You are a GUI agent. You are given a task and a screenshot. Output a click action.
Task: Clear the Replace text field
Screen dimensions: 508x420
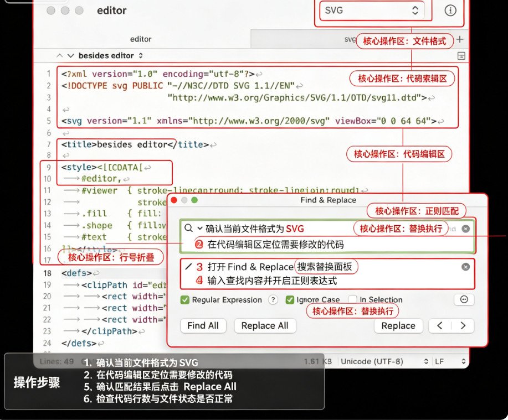point(465,267)
